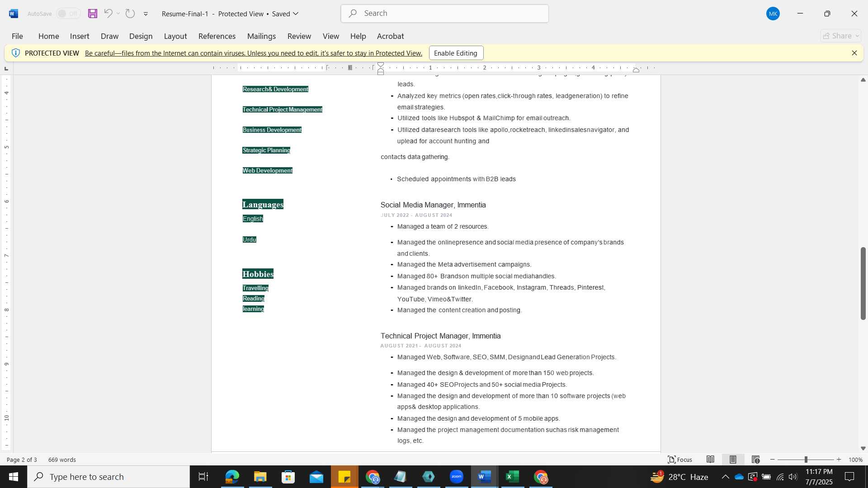The width and height of the screenshot is (868, 488).
Task: Open the notification center icon
Action: tap(850, 477)
